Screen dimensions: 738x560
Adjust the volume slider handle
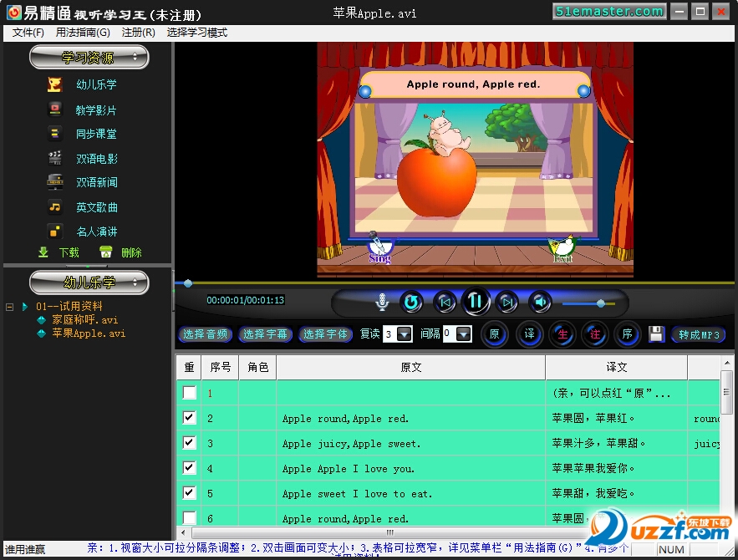point(601,303)
